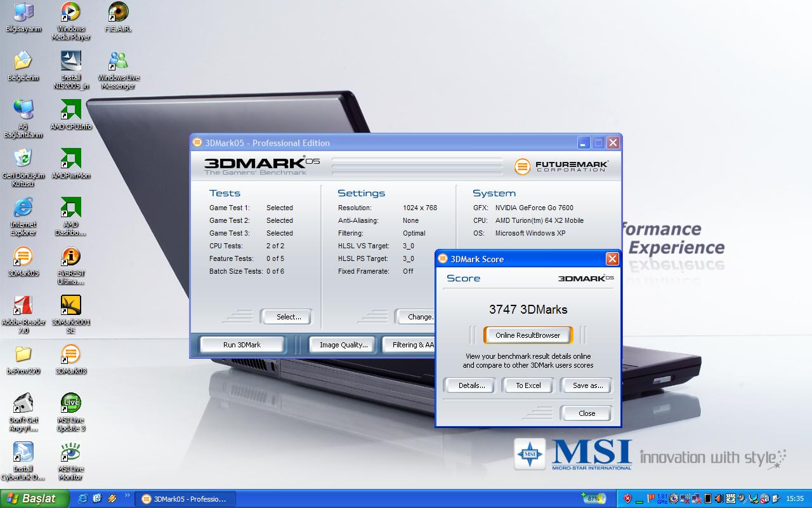Minimize the 3DMark05 main window

[584, 143]
